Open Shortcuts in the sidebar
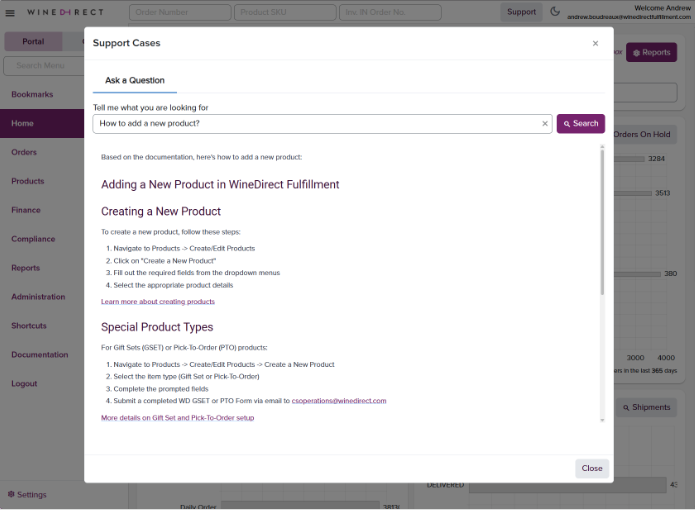The image size is (695, 510). [29, 326]
